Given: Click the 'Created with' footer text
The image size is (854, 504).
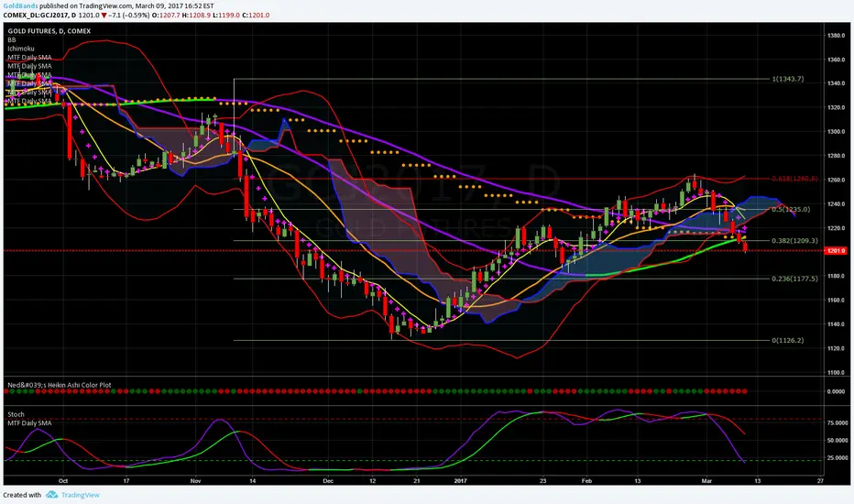Looking at the screenshot, I should (22, 495).
